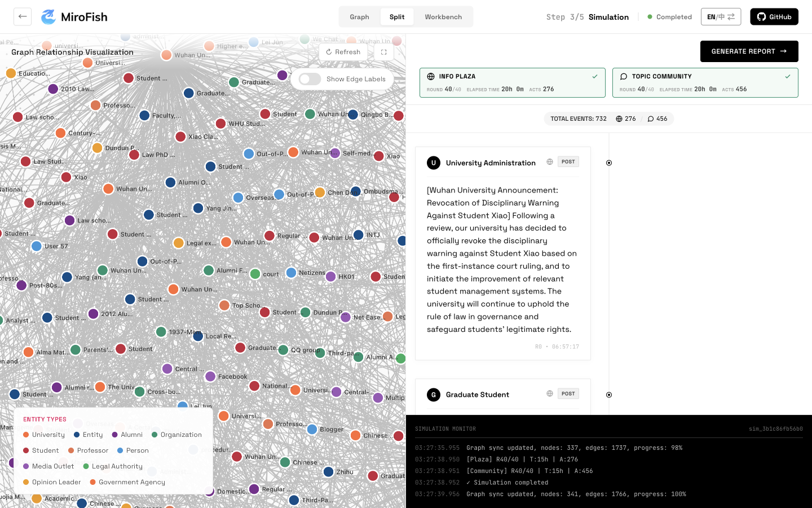Click the Media Outlet legend color dot
The width and height of the screenshot is (812, 508).
click(26, 466)
